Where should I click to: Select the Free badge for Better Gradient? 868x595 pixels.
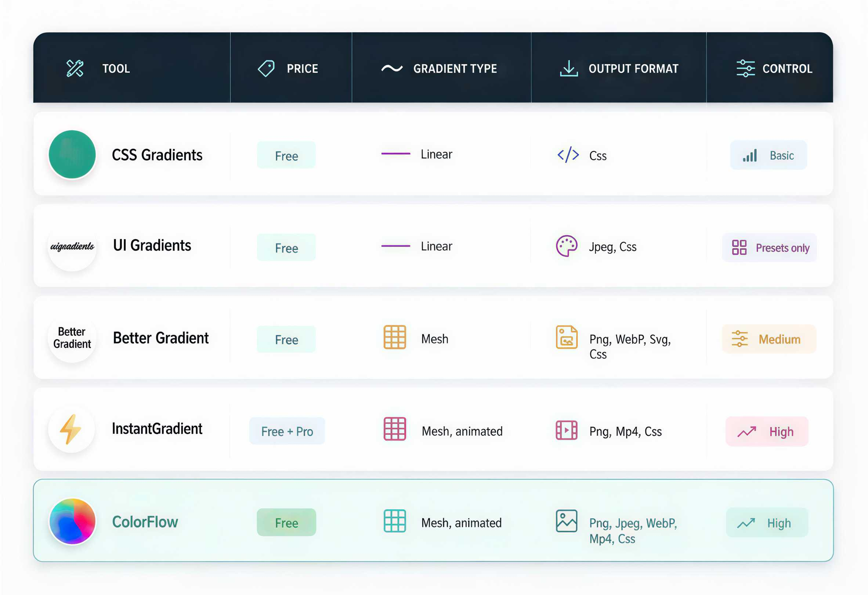click(x=286, y=339)
